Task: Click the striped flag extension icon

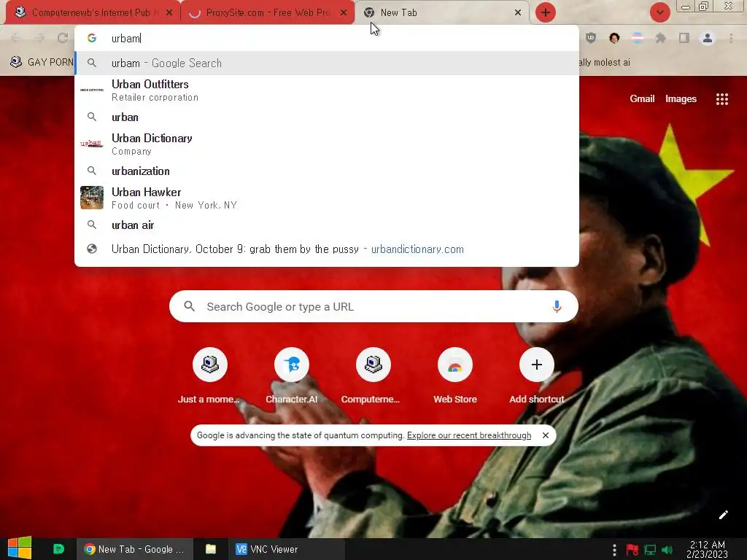Action: (x=638, y=38)
